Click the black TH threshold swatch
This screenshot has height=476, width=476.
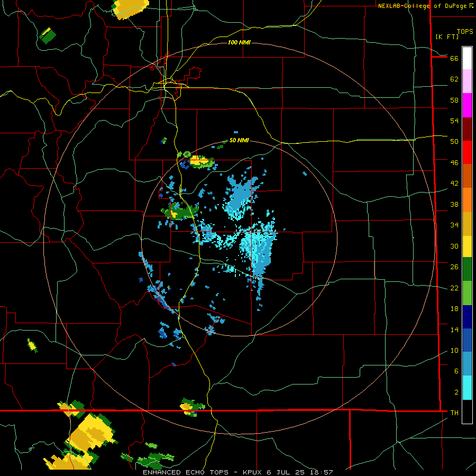click(467, 411)
